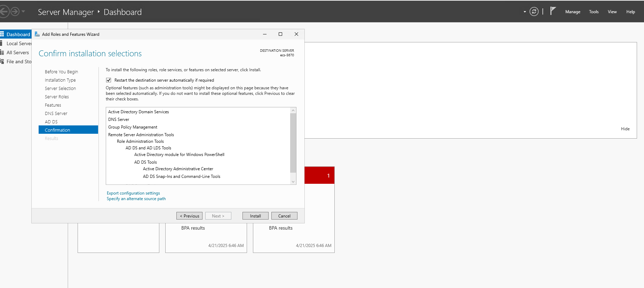Click the forward navigation arrow
The width and height of the screenshot is (644, 288).
pos(15,12)
